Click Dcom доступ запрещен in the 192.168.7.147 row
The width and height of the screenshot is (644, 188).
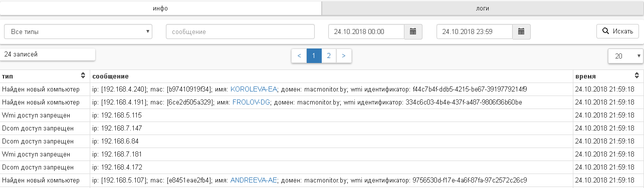coord(38,128)
